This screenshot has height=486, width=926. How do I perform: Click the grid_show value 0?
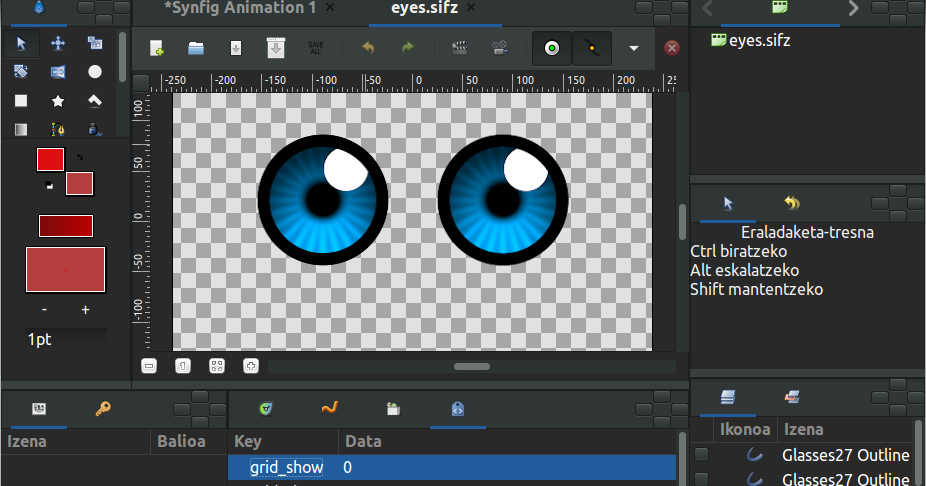coord(347,468)
